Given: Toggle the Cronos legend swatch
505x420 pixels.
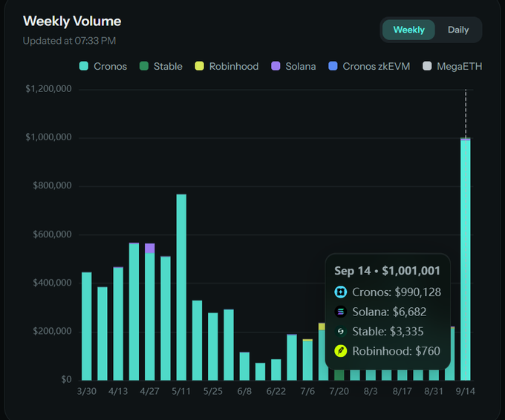Looking at the screenshot, I should point(84,66).
